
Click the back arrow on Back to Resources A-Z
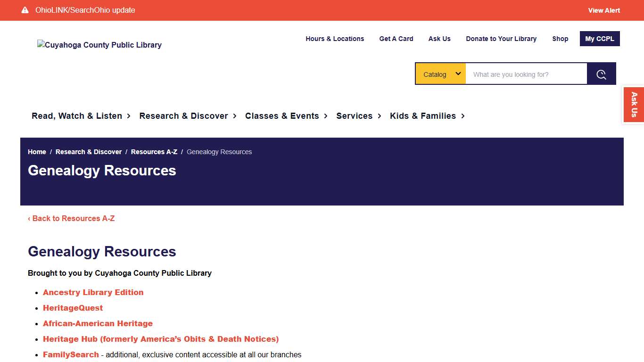click(x=30, y=218)
